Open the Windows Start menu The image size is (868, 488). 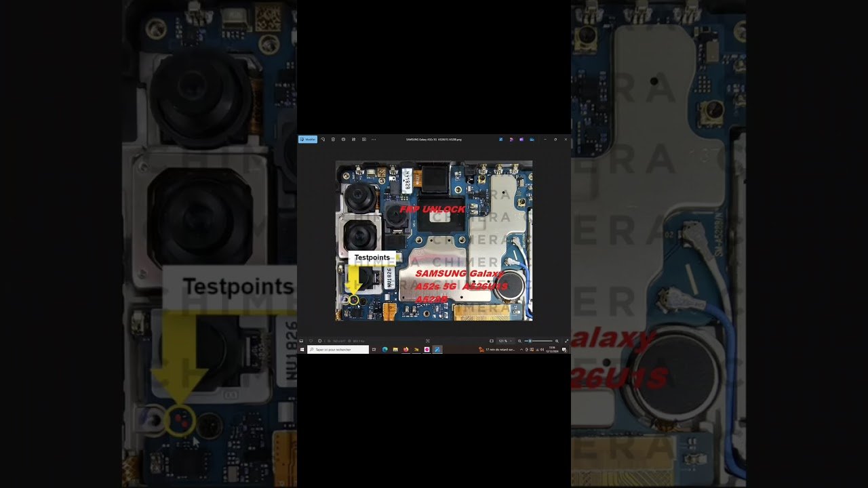pyautogui.click(x=302, y=350)
